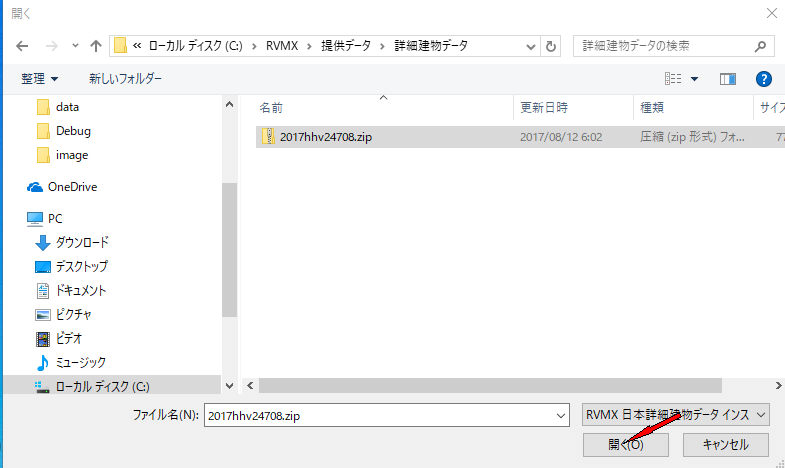The height and width of the screenshot is (468, 785).
Task: Click the refresh button in address bar
Action: tap(551, 46)
